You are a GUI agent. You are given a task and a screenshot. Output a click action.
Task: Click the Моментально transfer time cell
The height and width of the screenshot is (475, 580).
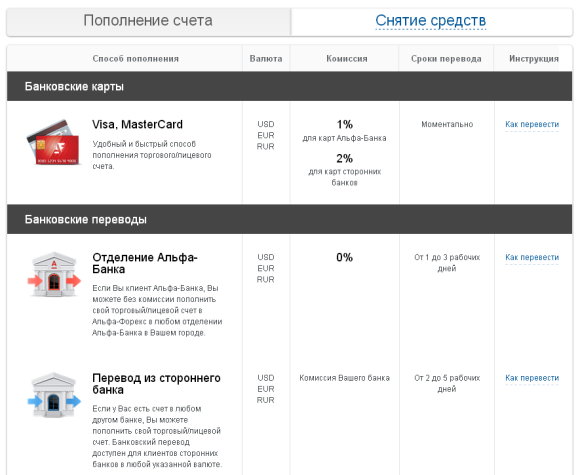pyautogui.click(x=447, y=124)
